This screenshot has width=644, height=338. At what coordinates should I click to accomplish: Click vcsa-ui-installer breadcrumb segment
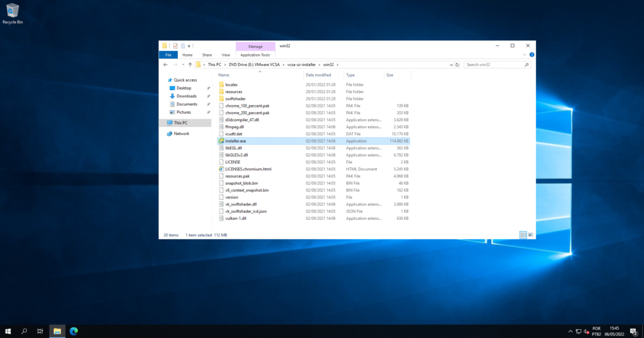[x=301, y=65]
